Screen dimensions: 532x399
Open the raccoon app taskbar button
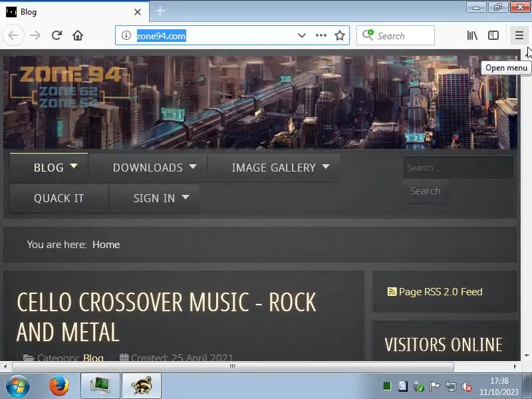(142, 386)
